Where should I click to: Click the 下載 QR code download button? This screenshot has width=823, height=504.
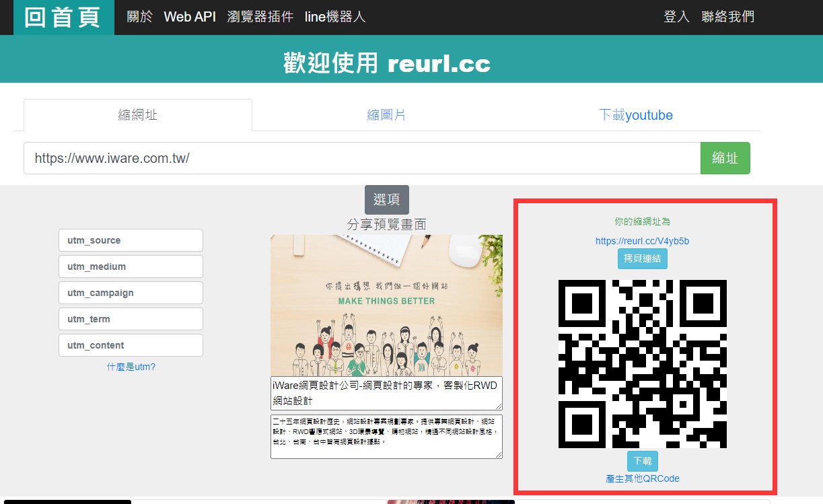(x=642, y=461)
